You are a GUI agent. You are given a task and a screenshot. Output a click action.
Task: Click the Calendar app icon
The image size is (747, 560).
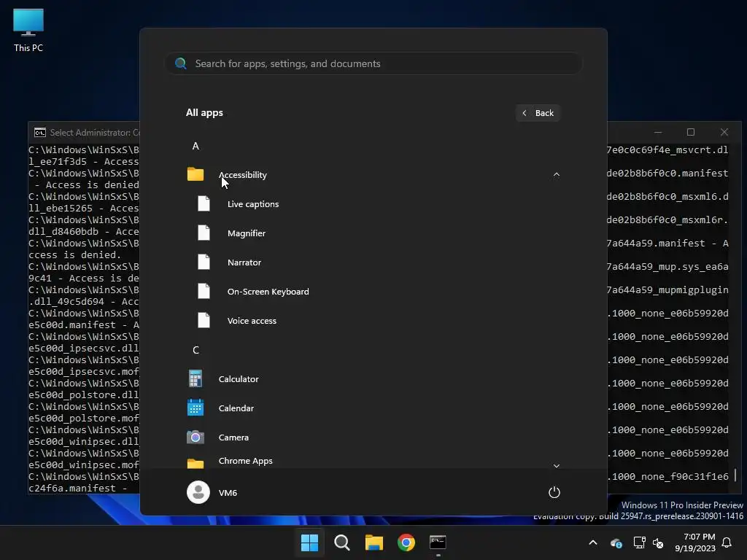coord(196,408)
